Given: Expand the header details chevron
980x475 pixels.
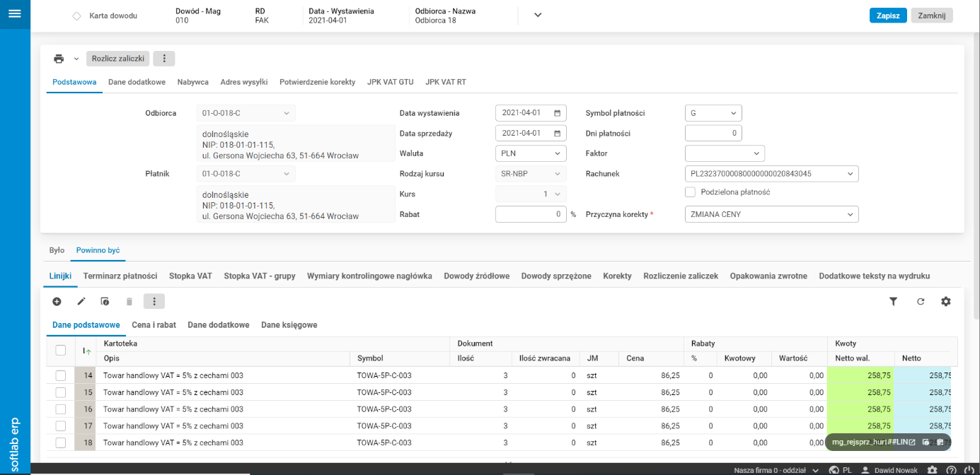Looking at the screenshot, I should (x=538, y=16).
